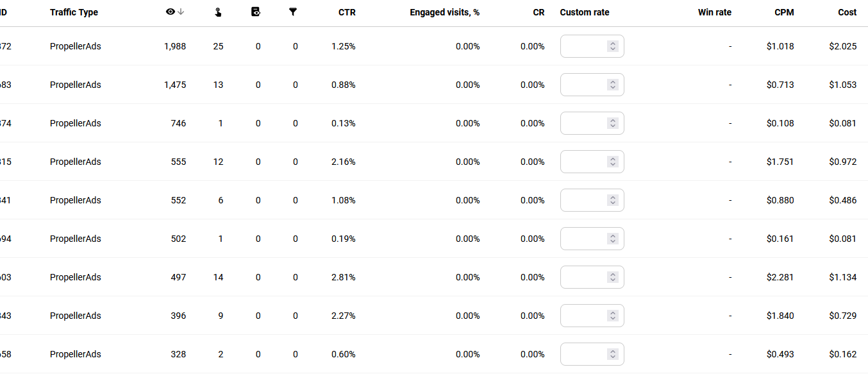Focus custom rate field in the 2.16% CTR row

pos(592,162)
